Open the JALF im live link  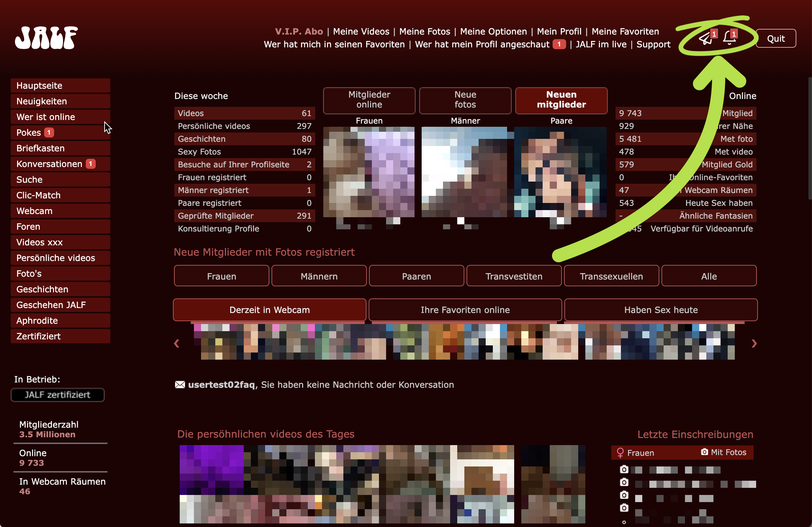pyautogui.click(x=601, y=44)
